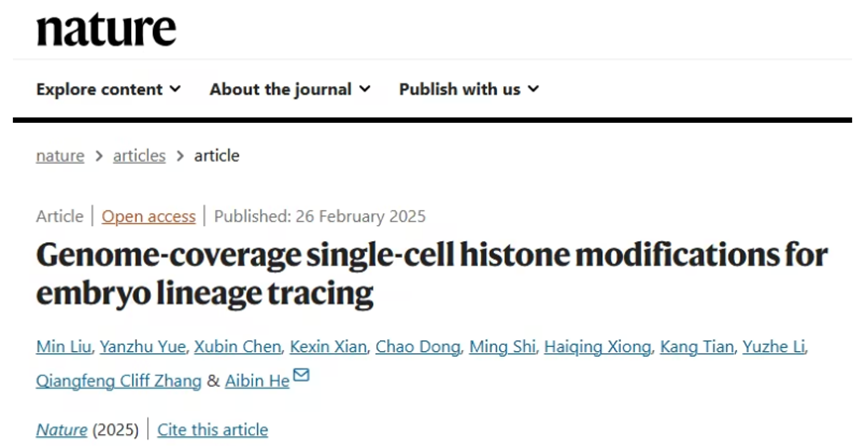This screenshot has height=446, width=865.
Task: Expand the Explore content menu
Action: tap(108, 89)
